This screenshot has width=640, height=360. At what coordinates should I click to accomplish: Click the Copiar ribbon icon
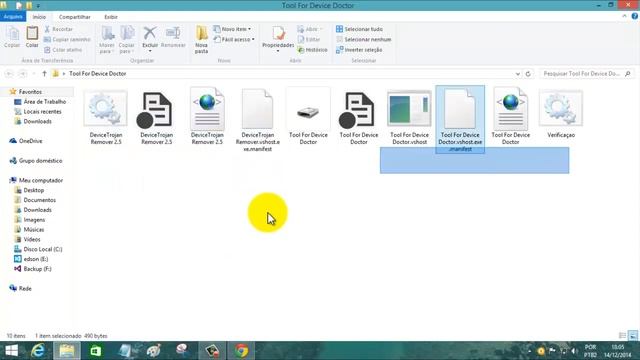tap(12, 37)
